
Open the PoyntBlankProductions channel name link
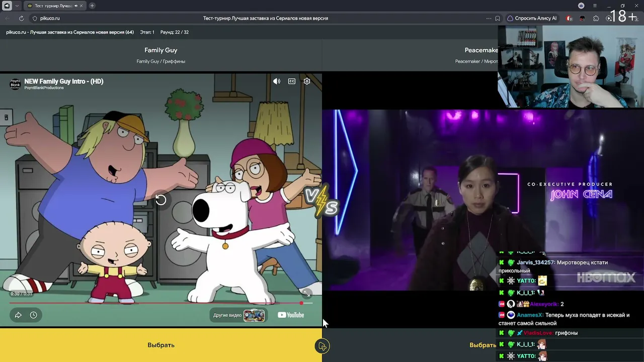point(44,88)
